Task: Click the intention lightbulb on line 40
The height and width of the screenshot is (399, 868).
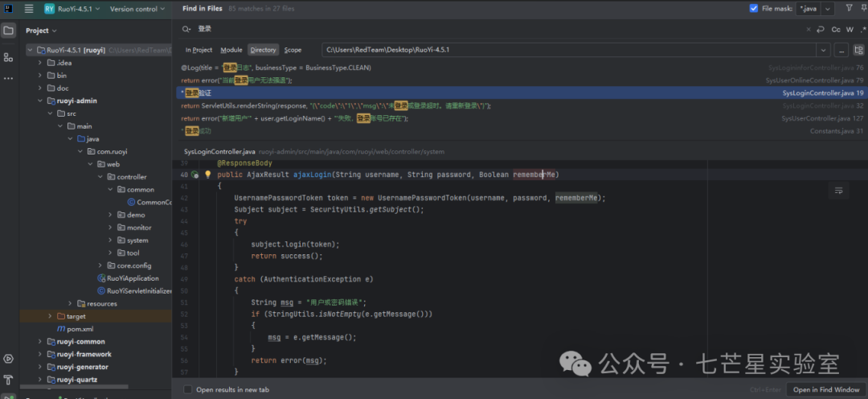Action: [x=208, y=175]
